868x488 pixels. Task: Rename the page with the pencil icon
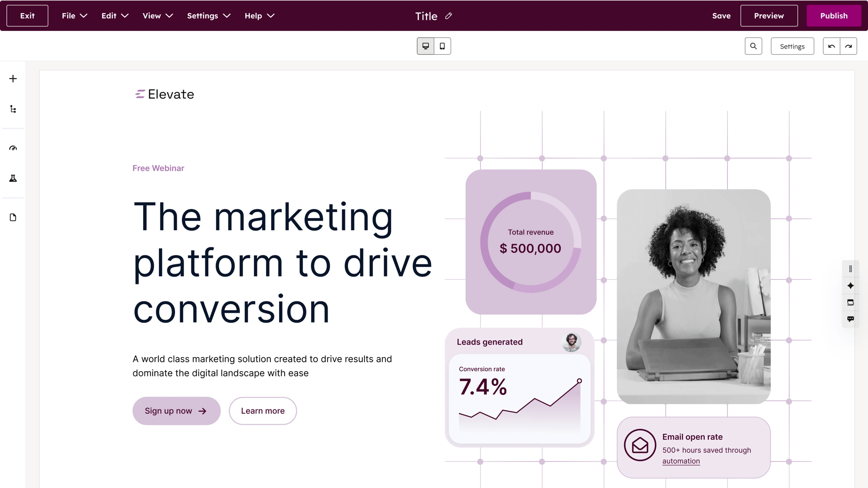448,16
